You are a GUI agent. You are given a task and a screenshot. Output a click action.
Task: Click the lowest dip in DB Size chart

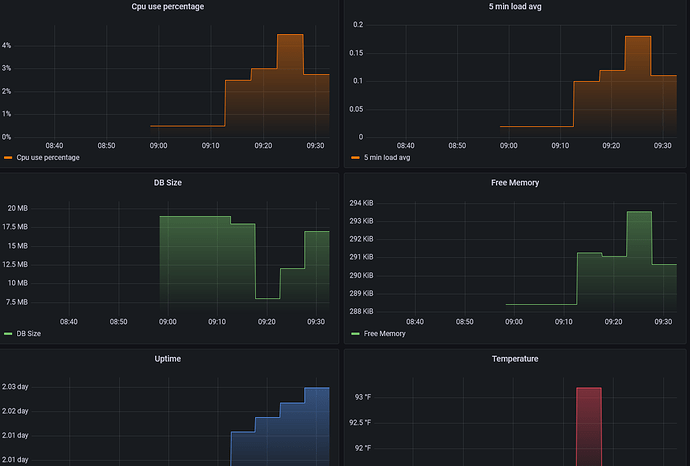point(268,298)
